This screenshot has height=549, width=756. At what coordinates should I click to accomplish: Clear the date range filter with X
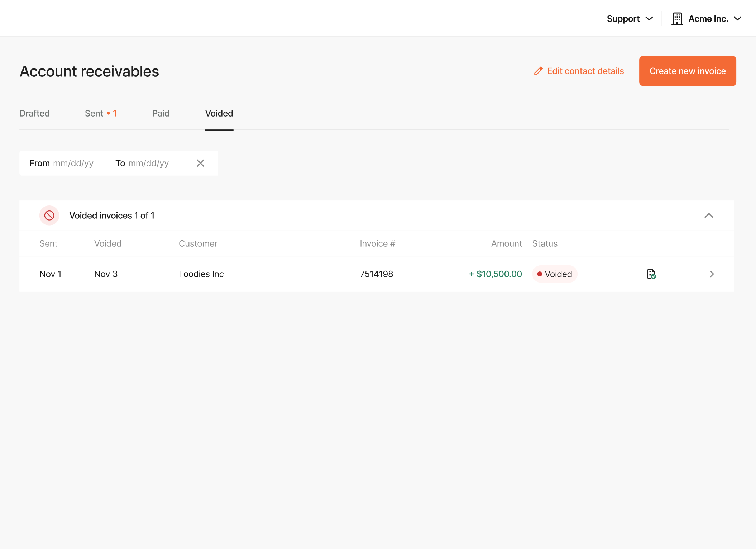(200, 163)
